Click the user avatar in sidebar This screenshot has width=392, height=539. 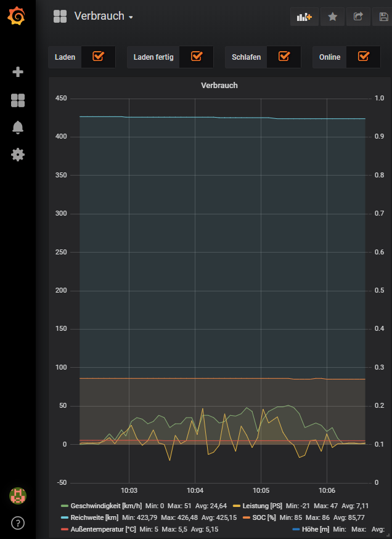coord(18,495)
